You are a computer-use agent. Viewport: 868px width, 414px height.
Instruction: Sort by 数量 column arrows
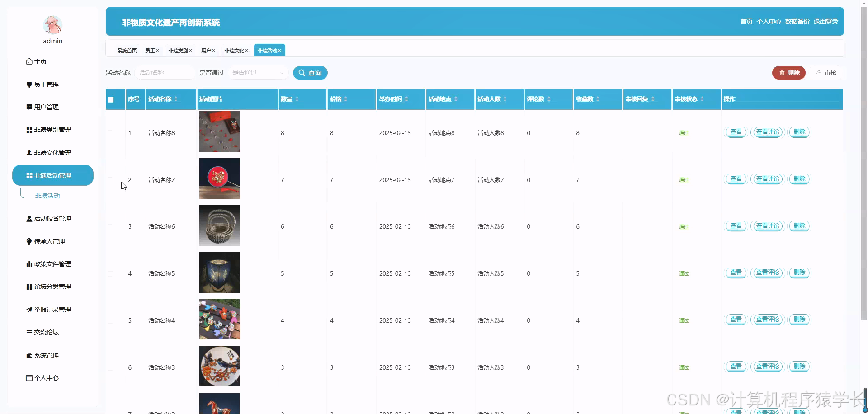(x=297, y=99)
